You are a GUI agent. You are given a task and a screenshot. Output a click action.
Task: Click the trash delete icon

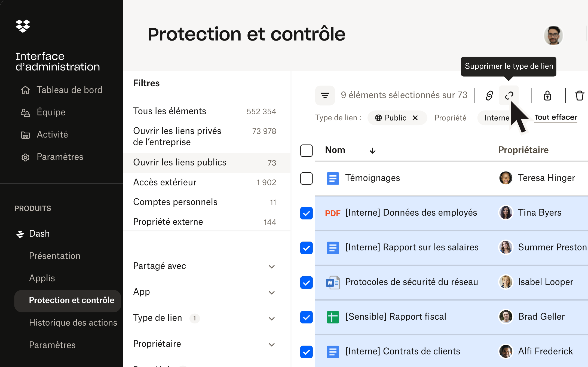tap(580, 96)
